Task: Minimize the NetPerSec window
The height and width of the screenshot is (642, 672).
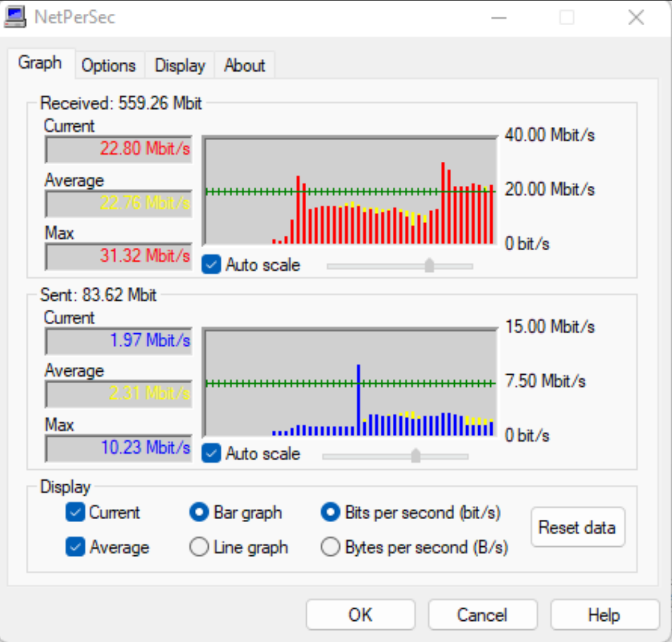Action: (x=499, y=18)
